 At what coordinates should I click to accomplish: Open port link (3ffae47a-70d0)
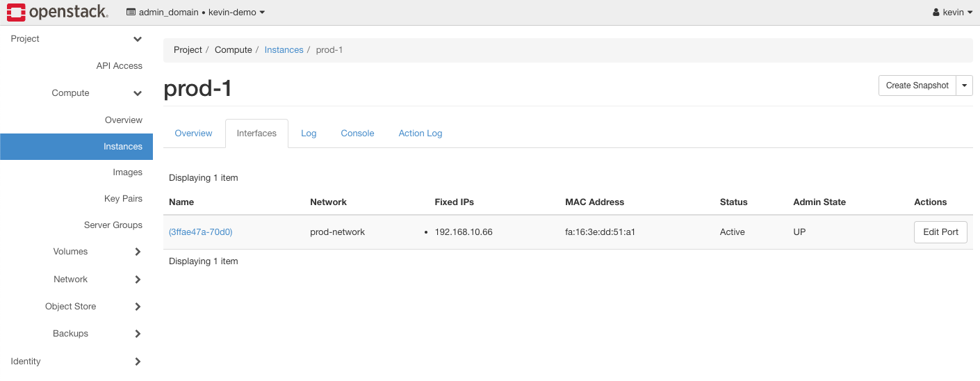click(200, 232)
